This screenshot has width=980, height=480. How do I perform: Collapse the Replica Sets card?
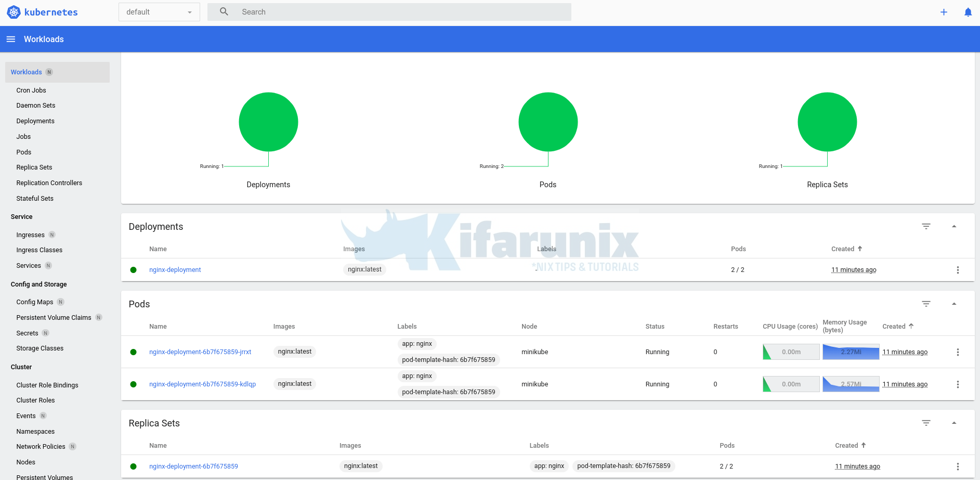click(x=954, y=423)
